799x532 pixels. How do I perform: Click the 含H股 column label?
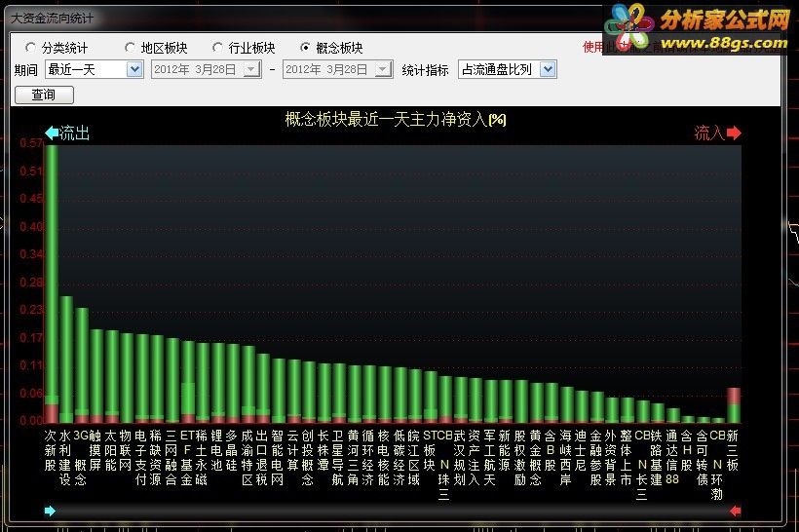click(687, 450)
